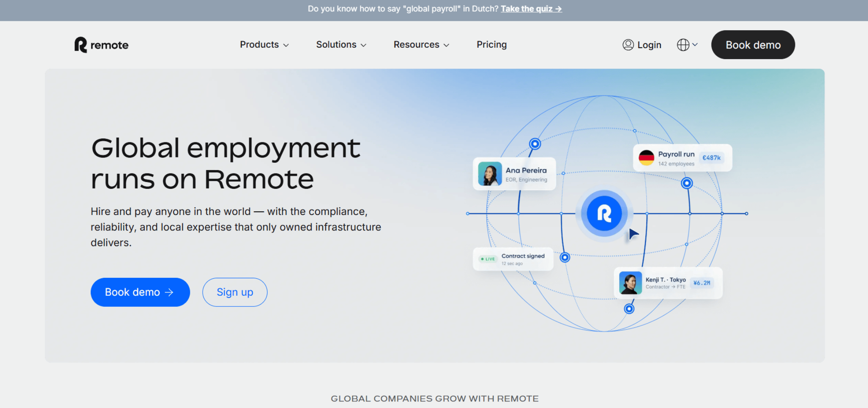This screenshot has height=408, width=868.
Task: Click the blue Book demo hero button
Action: coord(140,292)
